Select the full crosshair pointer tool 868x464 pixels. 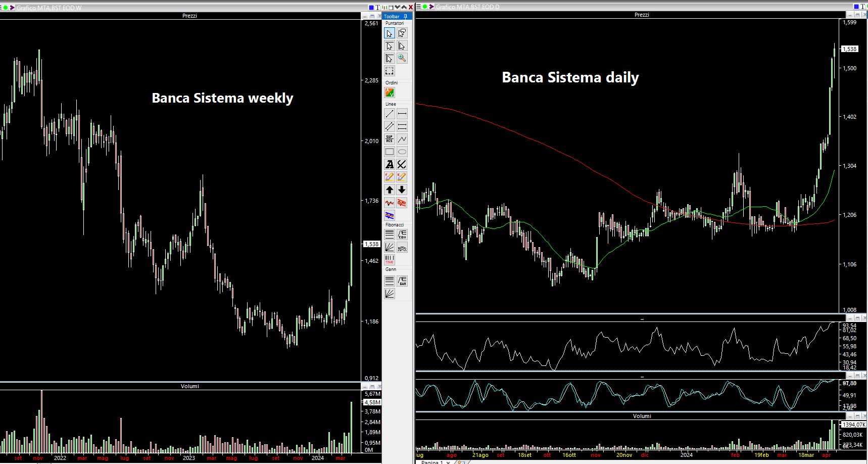coord(389,59)
